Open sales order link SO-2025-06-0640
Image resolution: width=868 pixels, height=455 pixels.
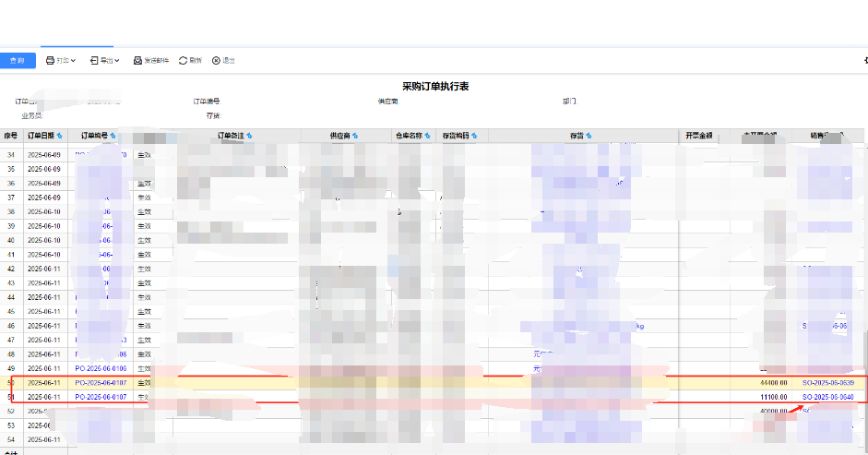pos(827,397)
